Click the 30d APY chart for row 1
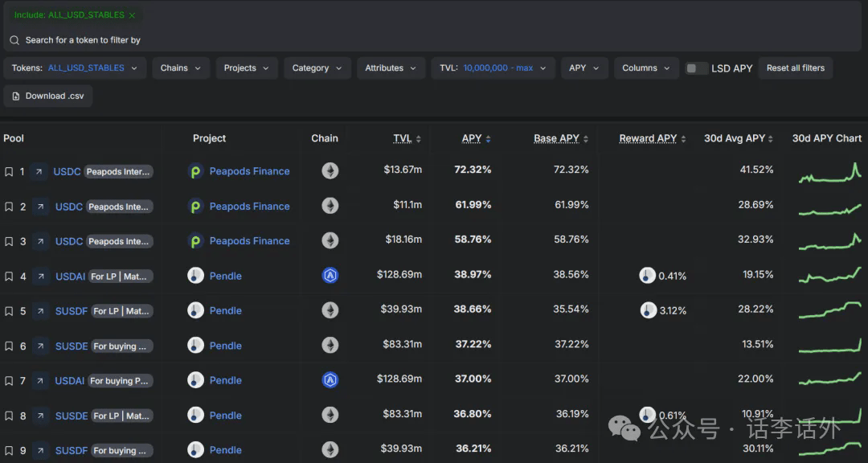 tap(830, 172)
